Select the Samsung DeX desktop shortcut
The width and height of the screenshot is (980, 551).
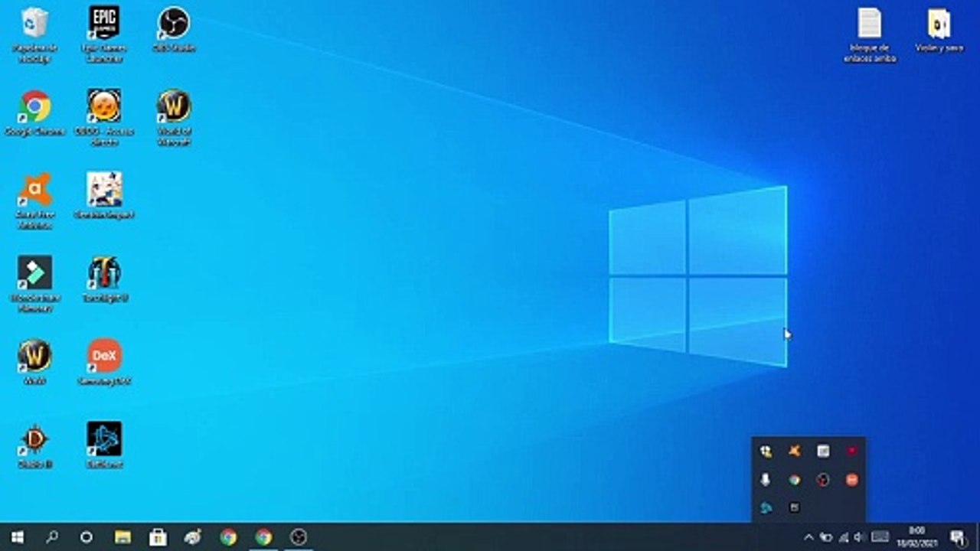coord(104,362)
